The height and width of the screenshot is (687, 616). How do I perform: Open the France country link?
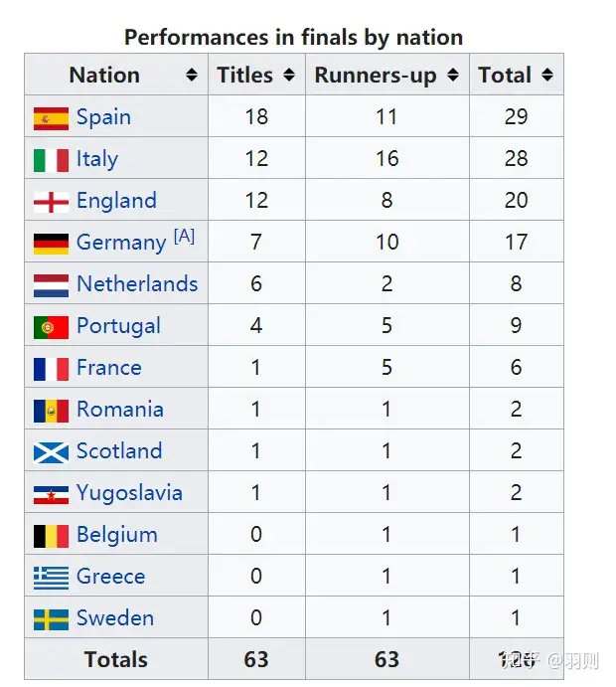tap(109, 367)
